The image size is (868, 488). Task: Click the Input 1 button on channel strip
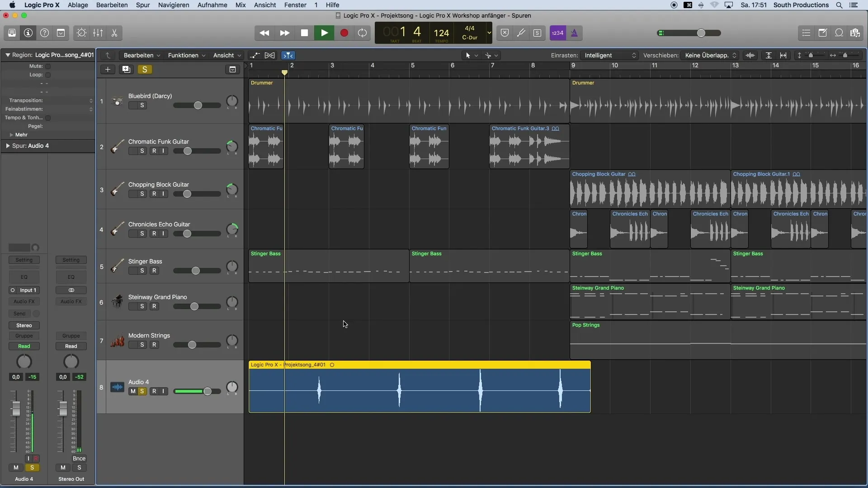coord(28,290)
